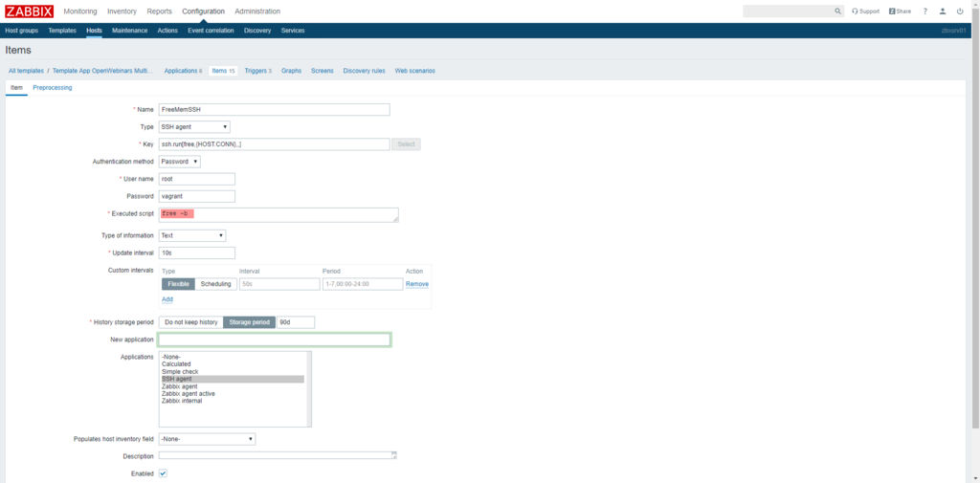The width and height of the screenshot is (980, 483).
Task: Open the Type of information dropdown
Action: tap(192, 235)
